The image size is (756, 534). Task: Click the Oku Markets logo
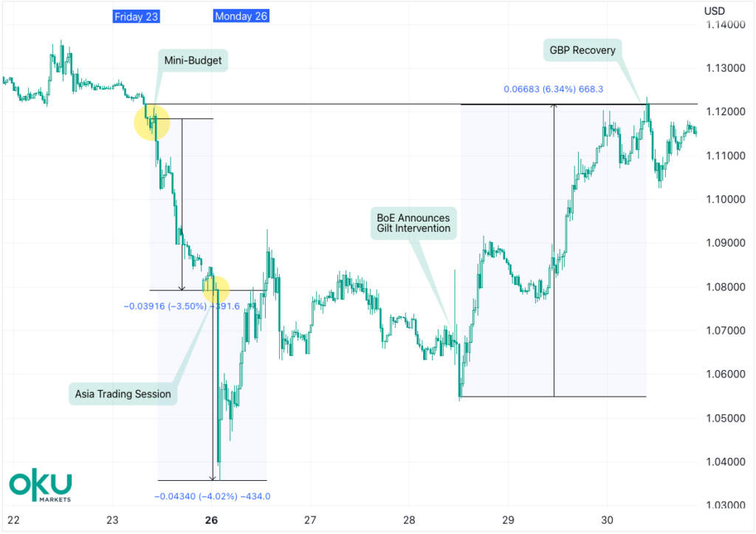(41, 485)
